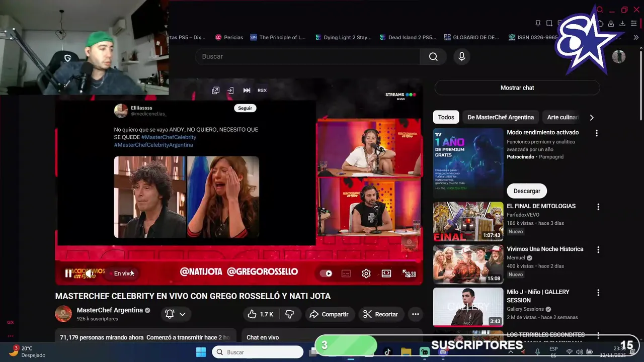Open GLOSARIO DE DE... bookmark

471,37
